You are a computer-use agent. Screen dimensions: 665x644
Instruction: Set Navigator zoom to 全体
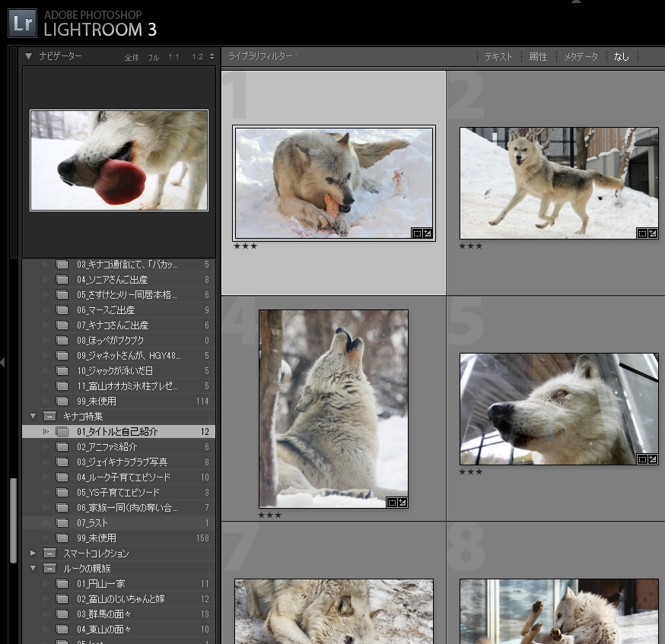pos(132,57)
